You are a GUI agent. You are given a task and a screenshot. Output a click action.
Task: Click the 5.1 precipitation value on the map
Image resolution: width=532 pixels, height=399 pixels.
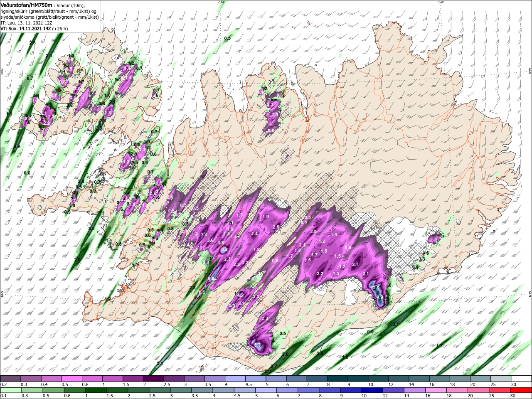point(160,363)
